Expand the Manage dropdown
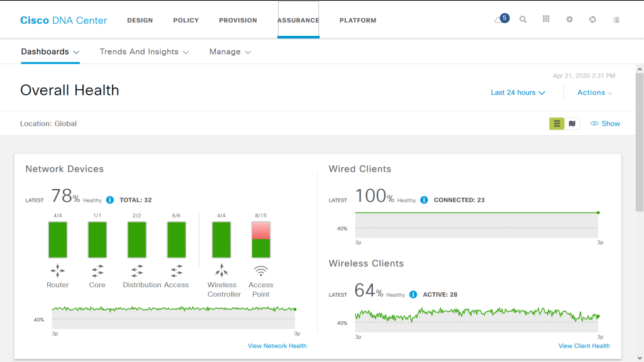Screen dimensions: 644x362 230,52
